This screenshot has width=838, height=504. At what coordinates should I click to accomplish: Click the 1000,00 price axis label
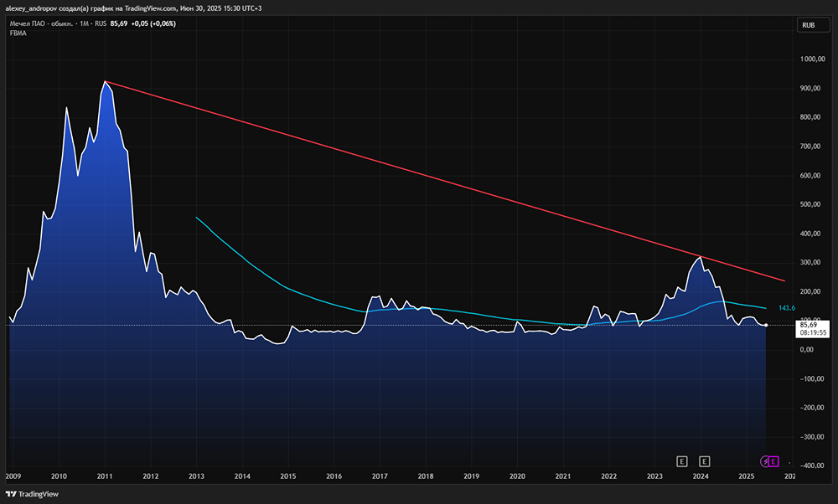812,59
